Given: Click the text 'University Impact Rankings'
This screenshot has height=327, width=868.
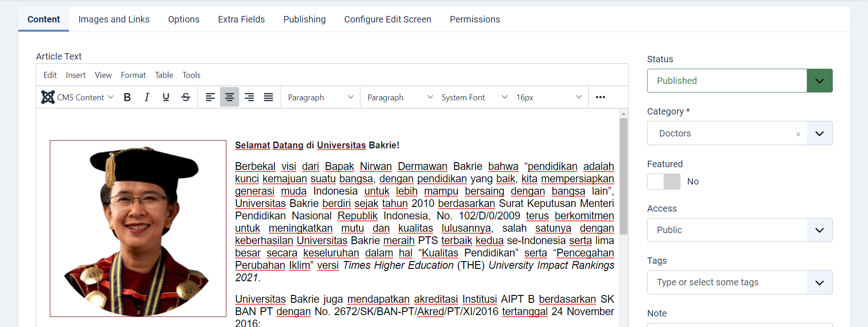Looking at the screenshot, I should click(552, 265).
